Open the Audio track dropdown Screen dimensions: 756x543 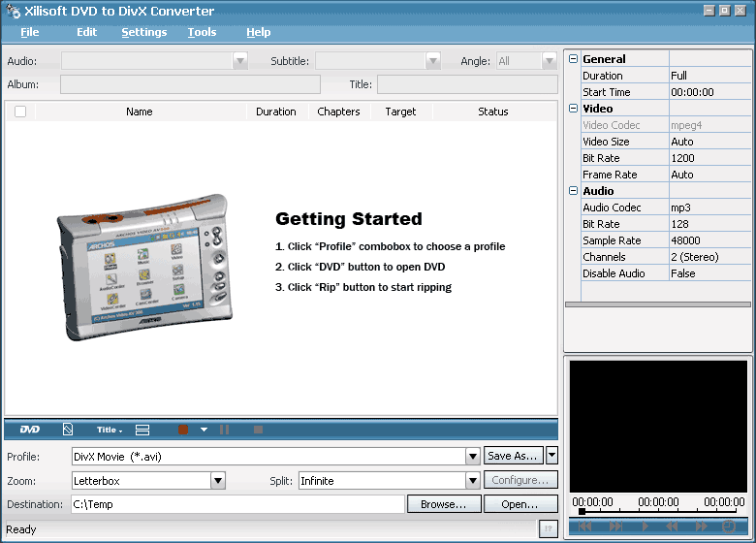pos(240,61)
